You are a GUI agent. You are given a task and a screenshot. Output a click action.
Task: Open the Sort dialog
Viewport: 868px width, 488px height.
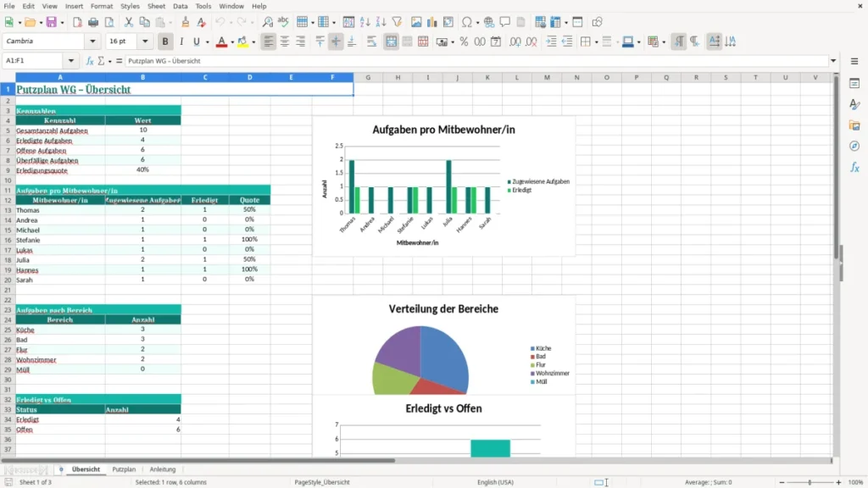tap(348, 22)
